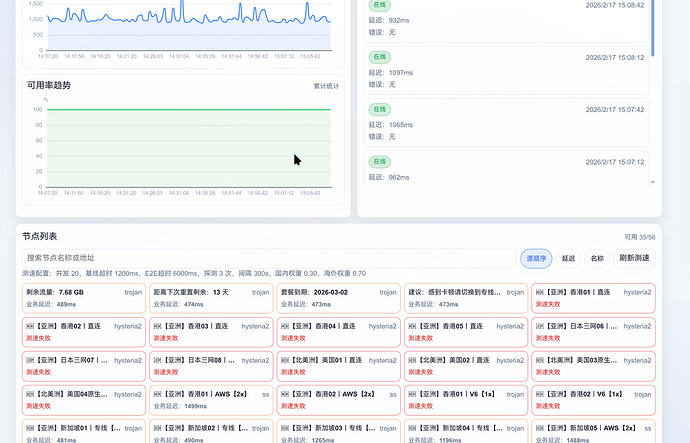This screenshot has width=690, height=443.
Task: Sort the node list by 延迟
Action: 568,258
